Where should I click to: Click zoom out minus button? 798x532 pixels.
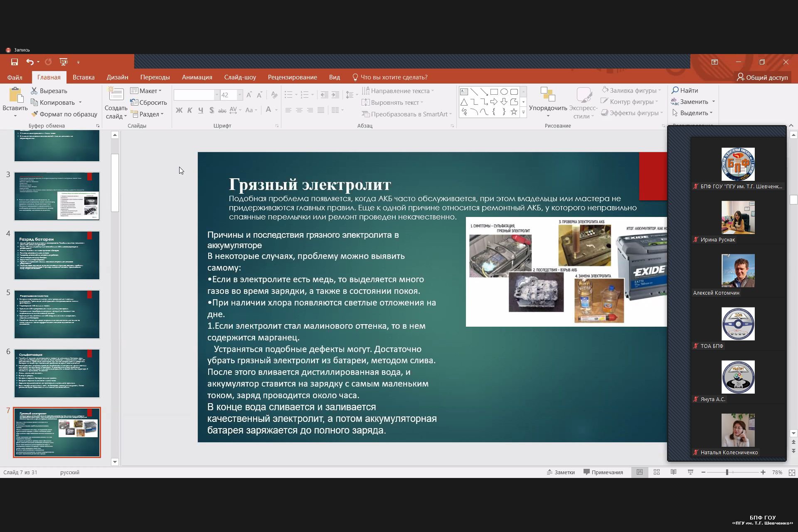[703, 472]
